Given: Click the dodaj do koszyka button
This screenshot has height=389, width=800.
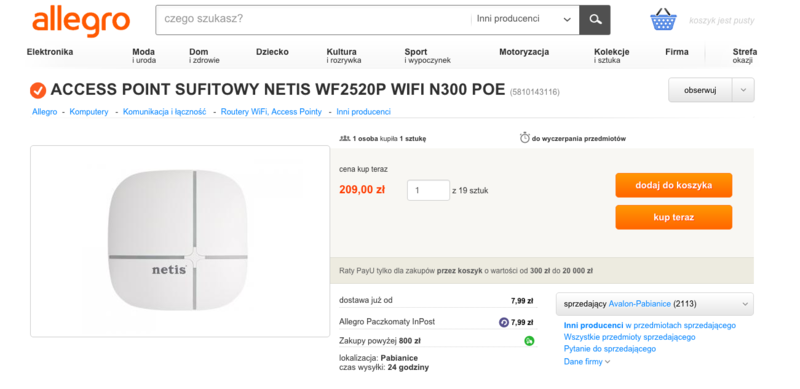Looking at the screenshot, I should (x=673, y=185).
